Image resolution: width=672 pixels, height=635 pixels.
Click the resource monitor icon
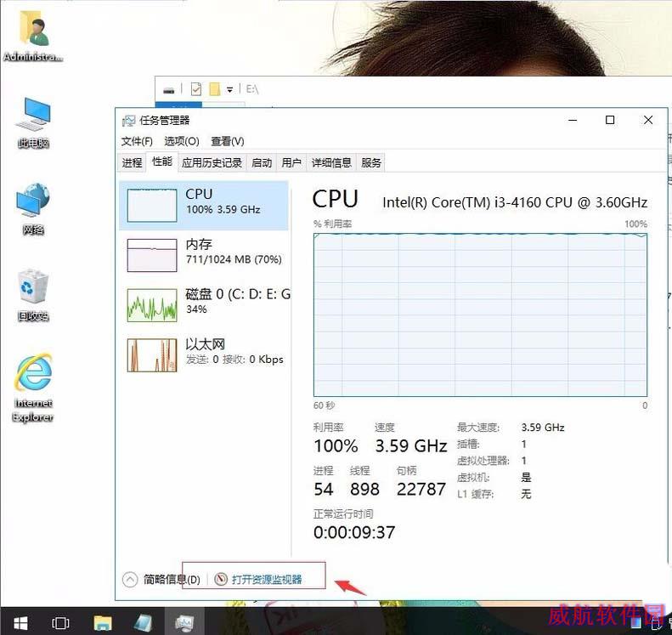click(220, 579)
